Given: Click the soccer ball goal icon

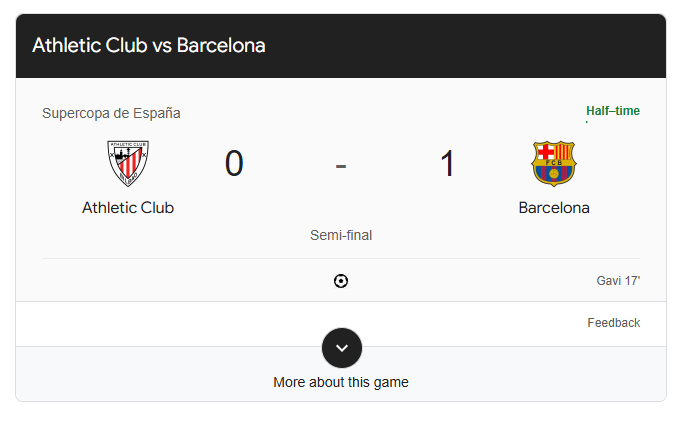Looking at the screenshot, I should (341, 281).
